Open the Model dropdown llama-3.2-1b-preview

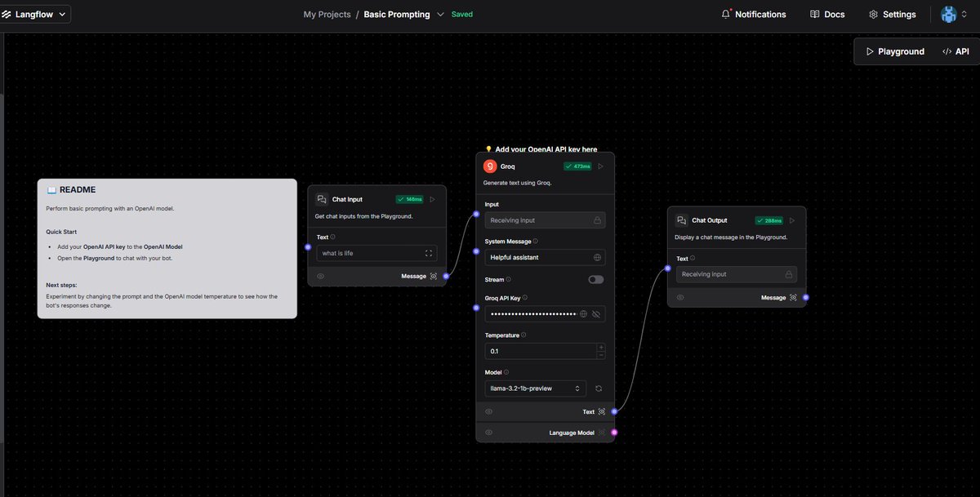[x=536, y=388]
